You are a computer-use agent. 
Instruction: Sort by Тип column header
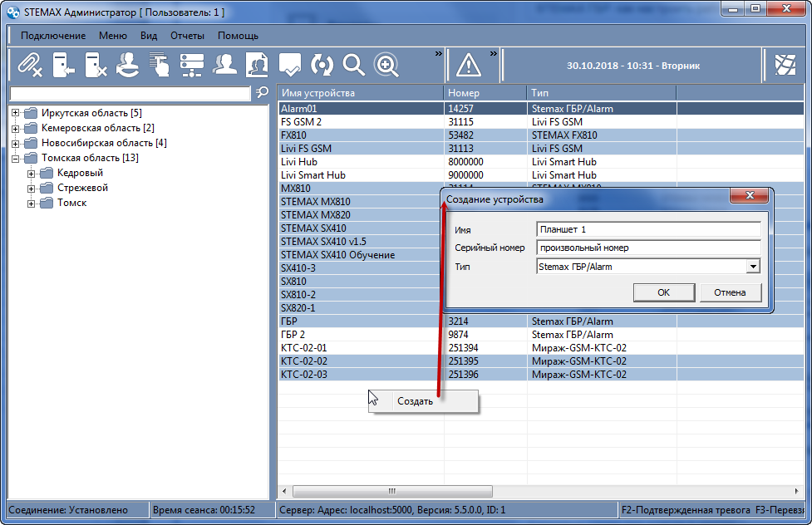602,93
